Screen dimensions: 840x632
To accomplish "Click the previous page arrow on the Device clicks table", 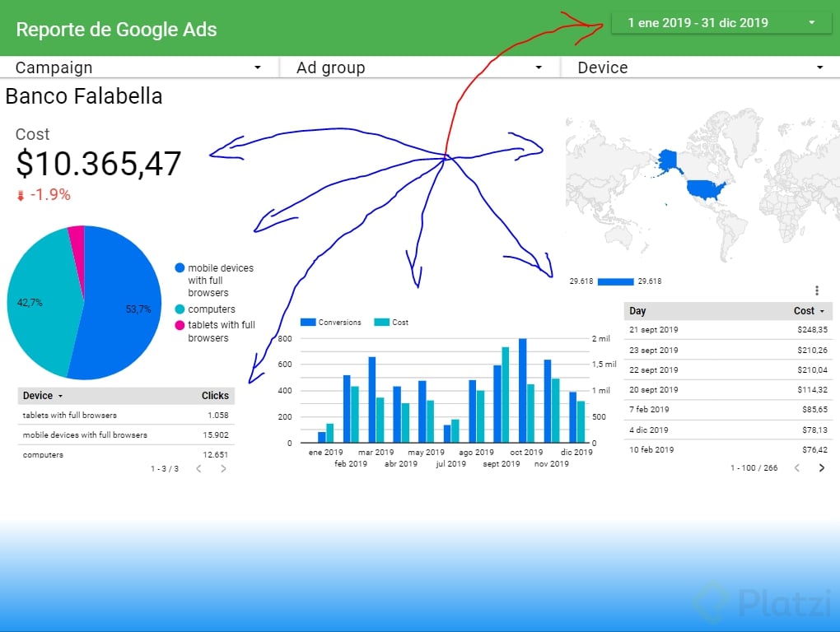I will point(198,467).
